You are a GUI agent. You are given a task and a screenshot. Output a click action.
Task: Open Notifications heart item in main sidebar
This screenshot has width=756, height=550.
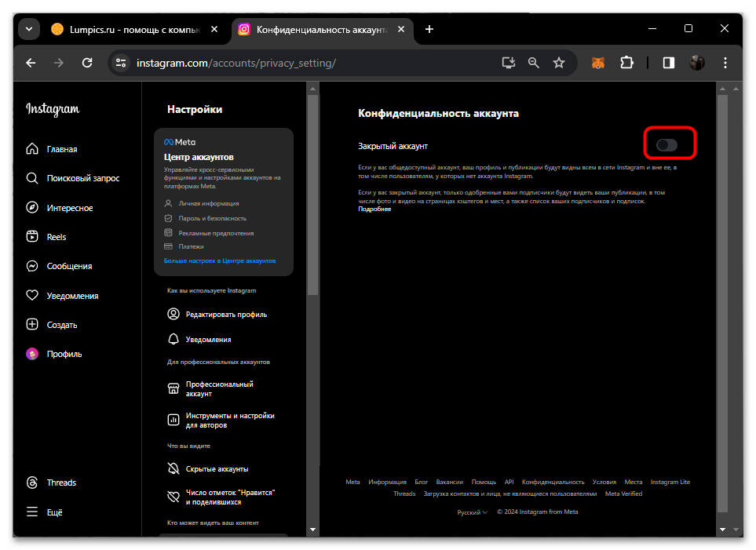pyautogui.click(x=62, y=296)
